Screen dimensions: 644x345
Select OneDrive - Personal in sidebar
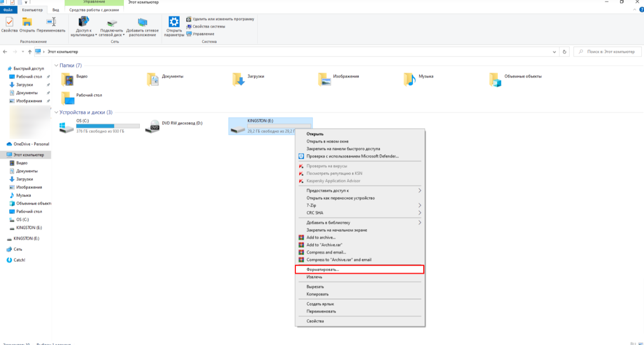coord(31,144)
